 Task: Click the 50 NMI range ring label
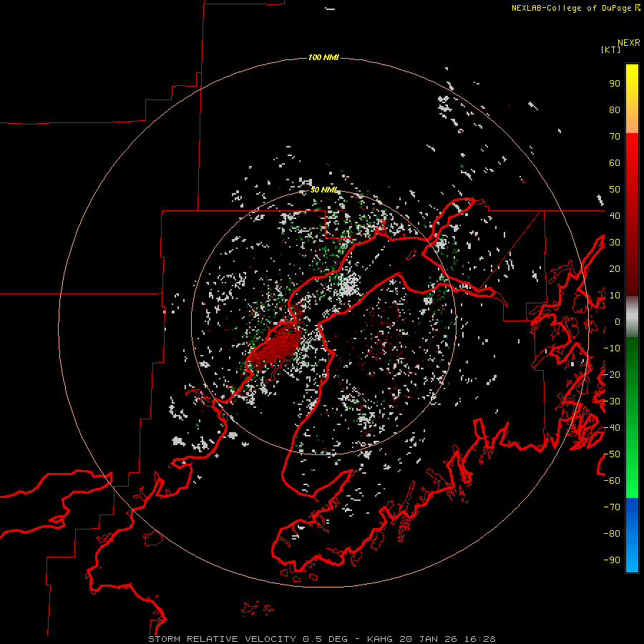(323, 190)
